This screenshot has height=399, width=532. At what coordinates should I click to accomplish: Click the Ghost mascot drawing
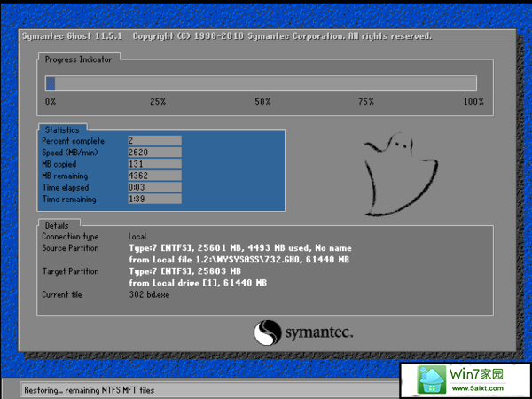click(401, 174)
